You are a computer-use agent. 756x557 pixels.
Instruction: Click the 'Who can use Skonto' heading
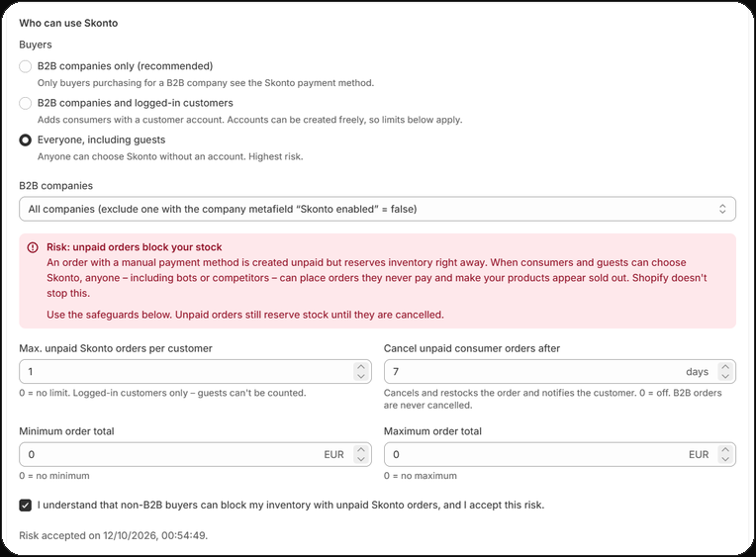click(68, 23)
